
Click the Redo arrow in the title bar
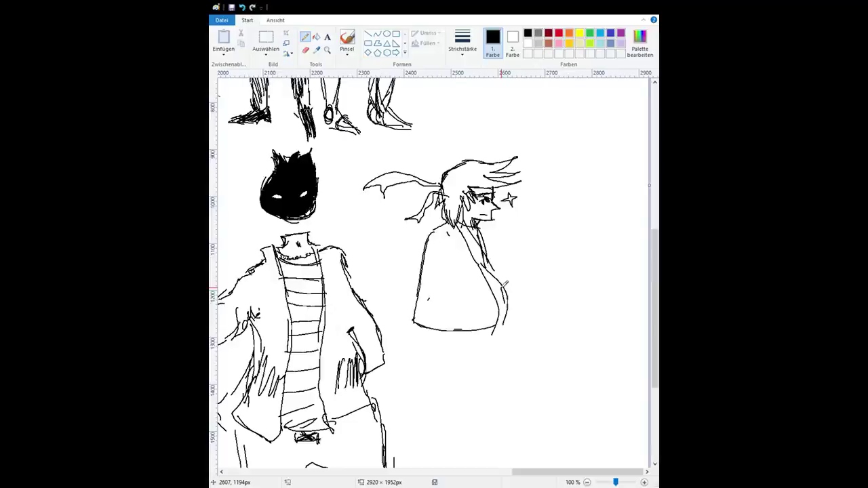coord(252,7)
